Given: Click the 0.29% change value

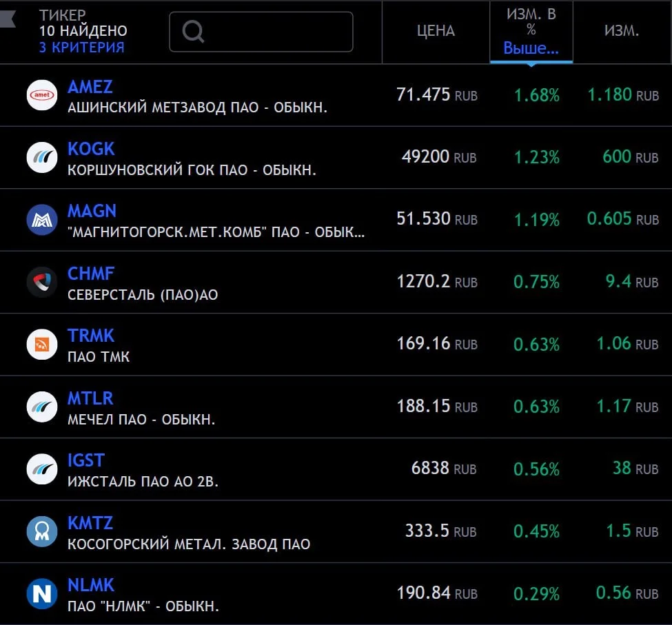Looking at the screenshot, I should tap(537, 594).
